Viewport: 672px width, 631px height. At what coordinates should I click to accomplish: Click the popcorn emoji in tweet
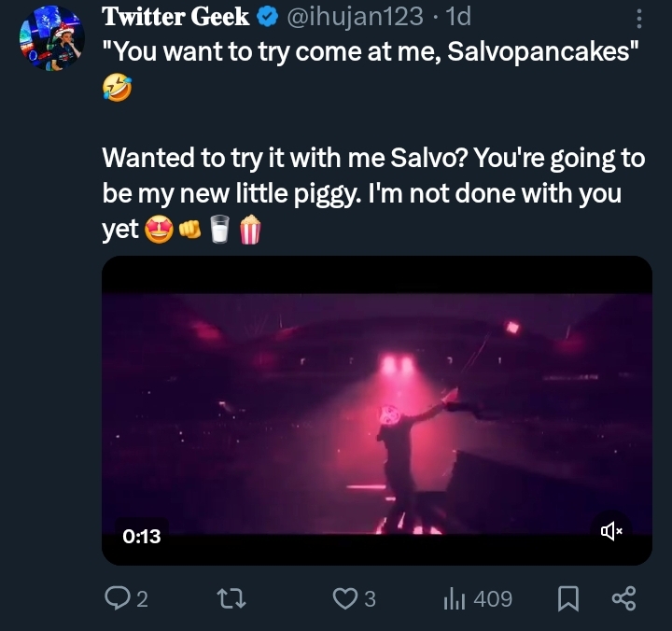click(x=250, y=230)
